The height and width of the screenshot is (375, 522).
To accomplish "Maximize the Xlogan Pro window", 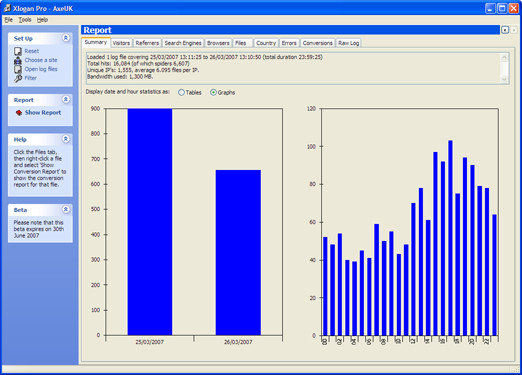I will point(502,8).
